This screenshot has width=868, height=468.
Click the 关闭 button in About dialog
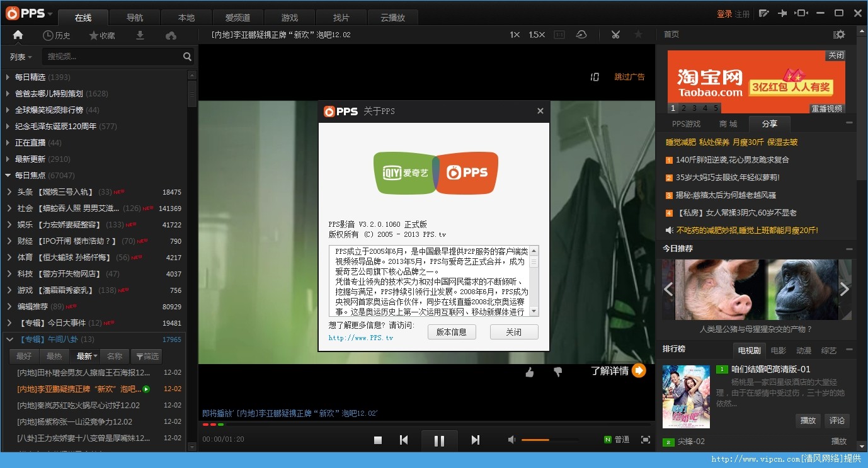(x=514, y=332)
